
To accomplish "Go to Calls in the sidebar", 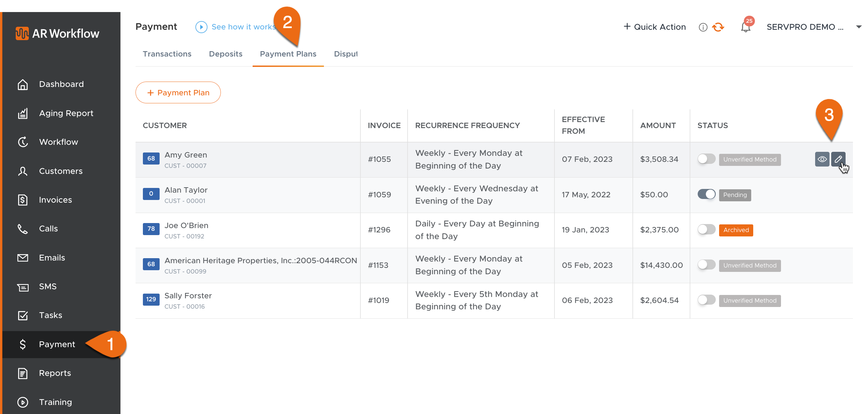I will tap(48, 228).
